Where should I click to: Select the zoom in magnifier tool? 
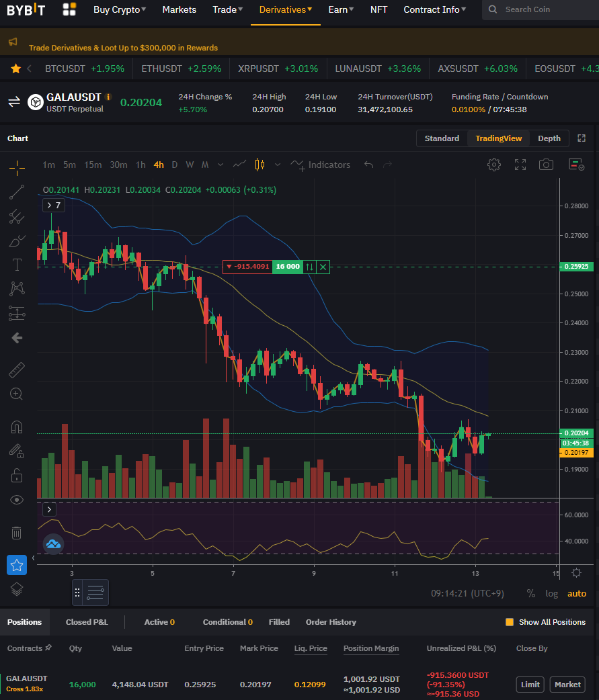coord(17,394)
